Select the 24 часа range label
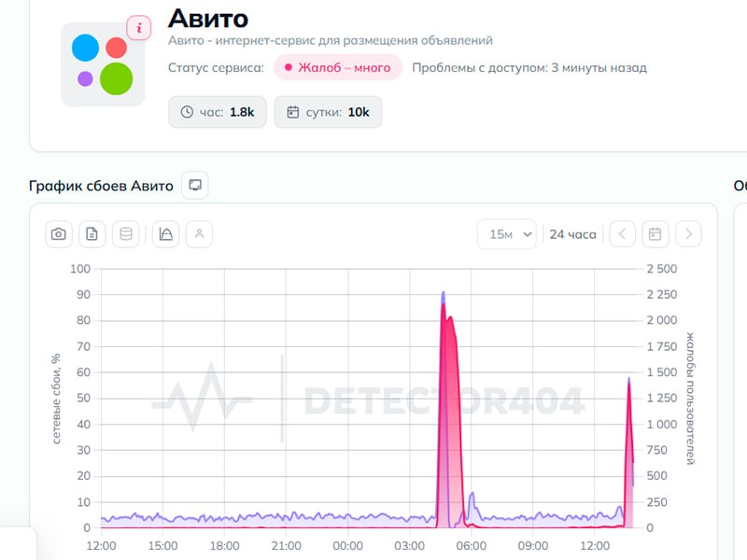 pyautogui.click(x=572, y=234)
